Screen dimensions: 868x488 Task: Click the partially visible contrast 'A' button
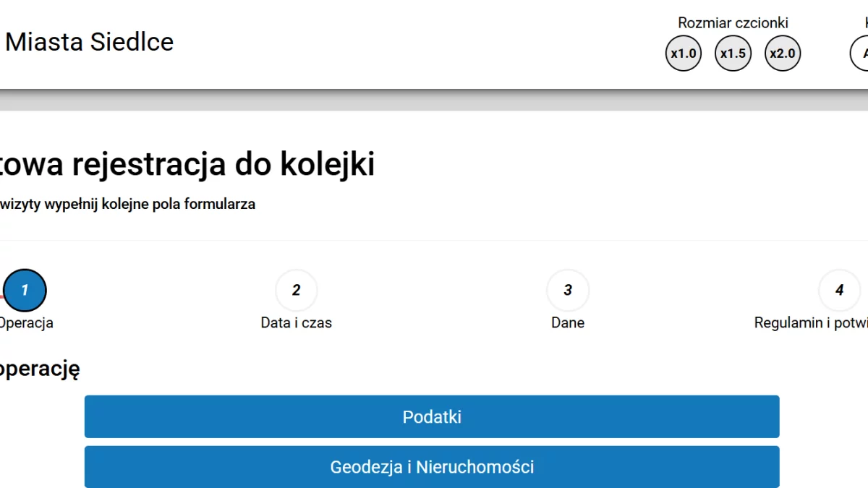tap(861, 53)
